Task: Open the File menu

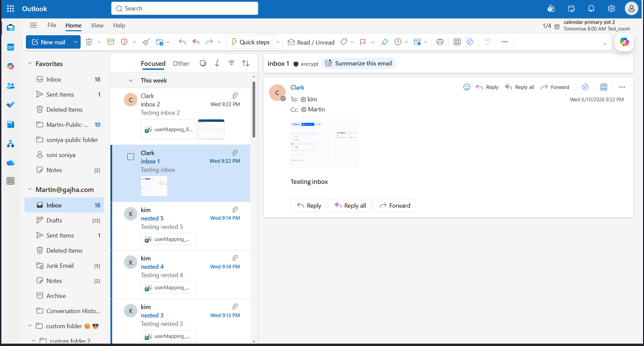Action: click(x=52, y=25)
